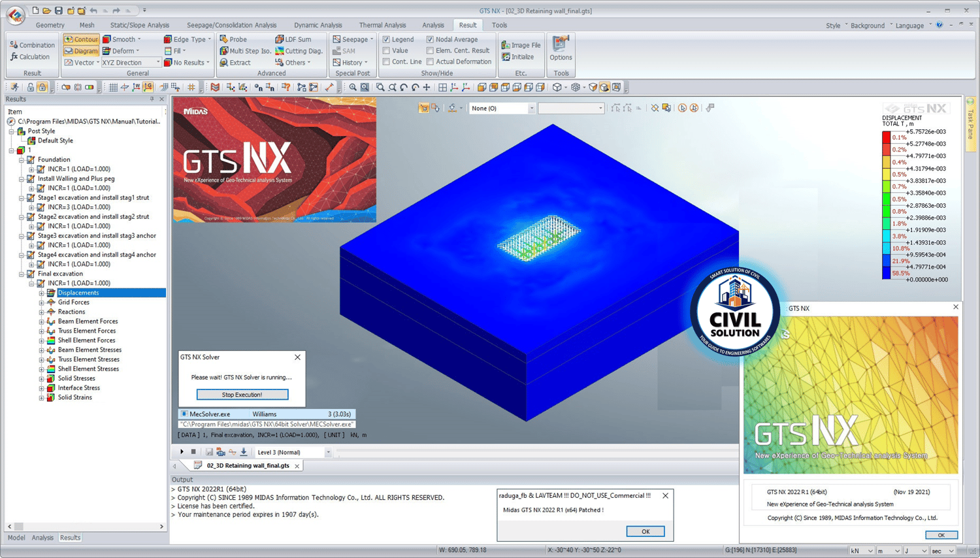Switch to the Model bottom tab
Image resolution: width=980 pixels, height=558 pixels.
tap(16, 538)
